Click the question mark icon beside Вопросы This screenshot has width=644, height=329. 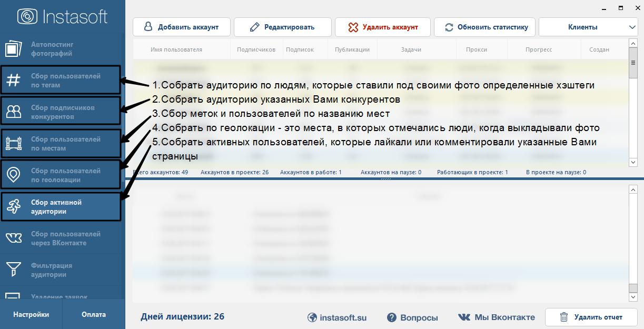392,317
